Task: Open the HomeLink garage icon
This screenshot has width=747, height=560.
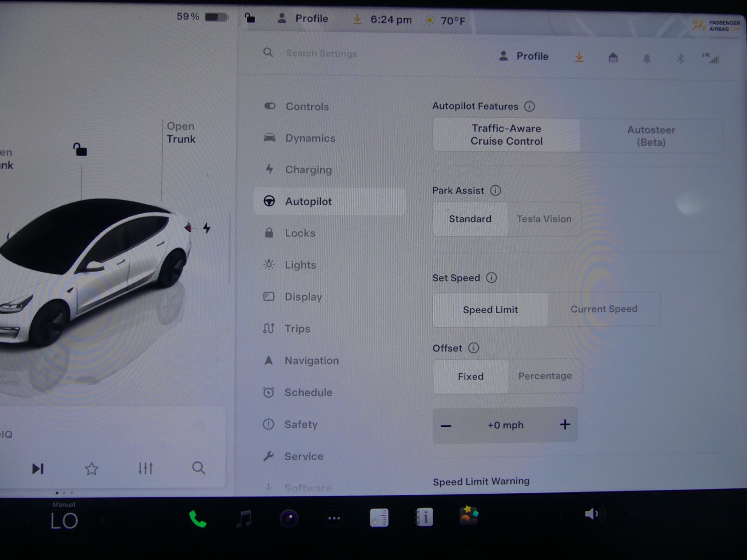Action: 613,58
